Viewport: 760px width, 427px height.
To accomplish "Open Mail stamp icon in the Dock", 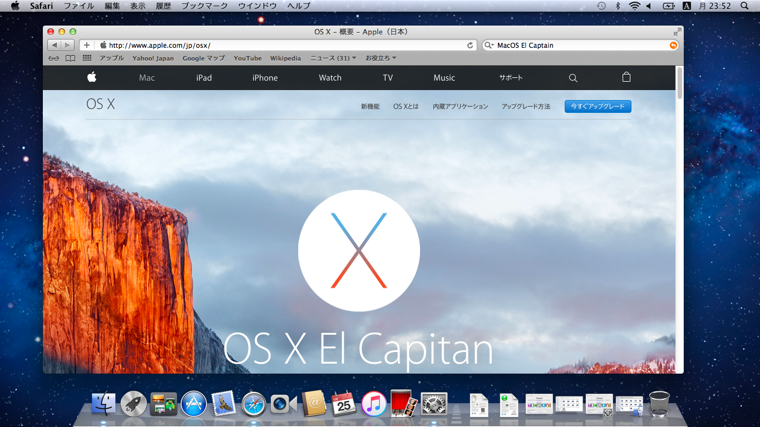I will (x=223, y=403).
